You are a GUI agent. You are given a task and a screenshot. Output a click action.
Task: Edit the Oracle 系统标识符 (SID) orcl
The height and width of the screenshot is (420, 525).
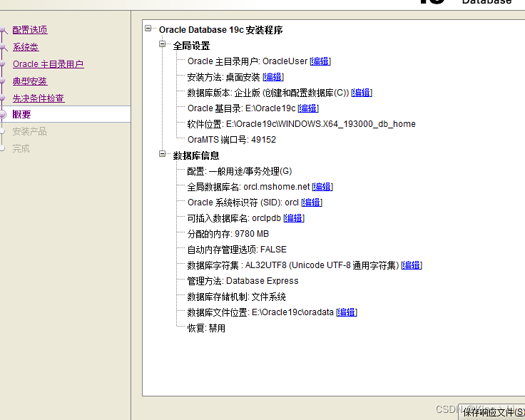click(x=312, y=203)
